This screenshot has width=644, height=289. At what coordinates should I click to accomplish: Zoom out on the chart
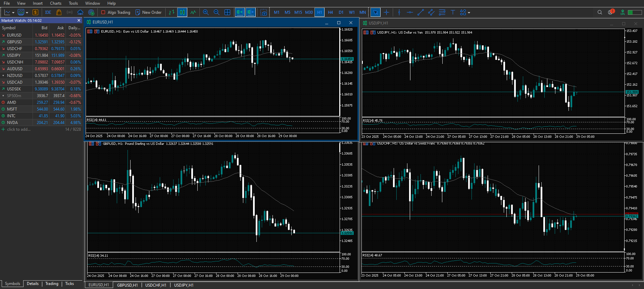click(x=216, y=12)
